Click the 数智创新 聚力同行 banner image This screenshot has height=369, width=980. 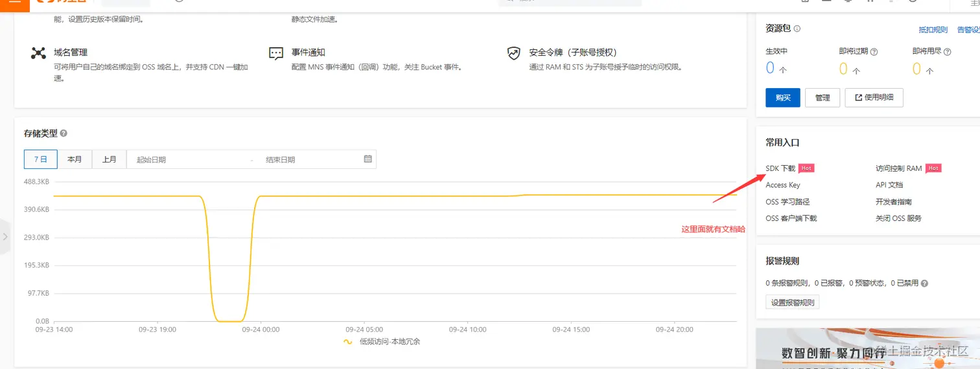click(x=868, y=348)
